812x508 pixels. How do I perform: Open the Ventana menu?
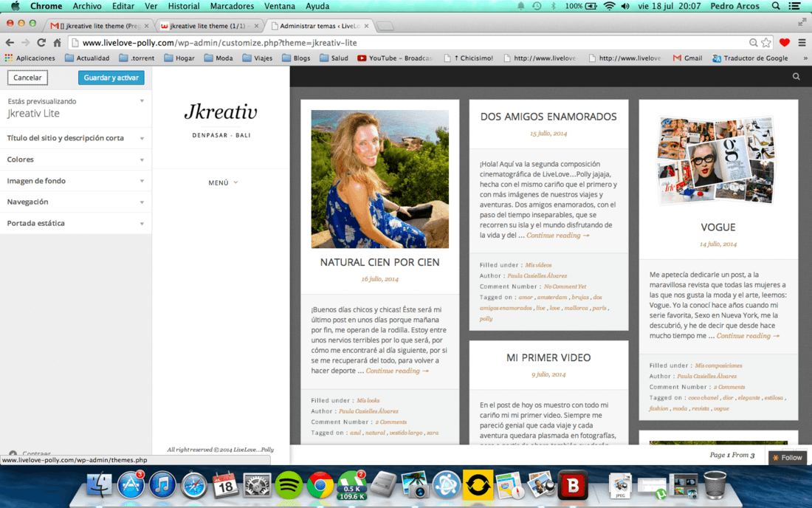[x=280, y=6]
